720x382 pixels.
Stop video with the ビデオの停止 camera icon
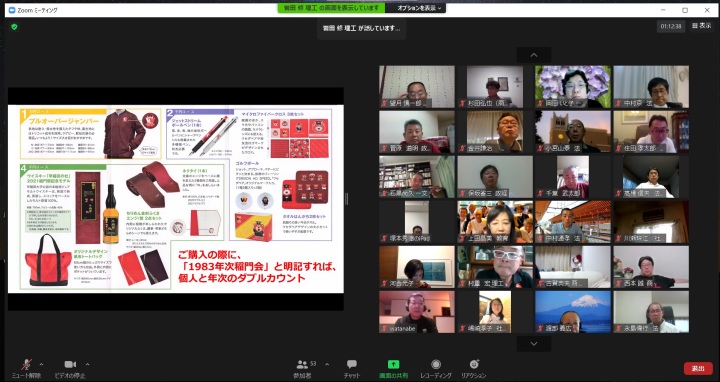(x=70, y=365)
